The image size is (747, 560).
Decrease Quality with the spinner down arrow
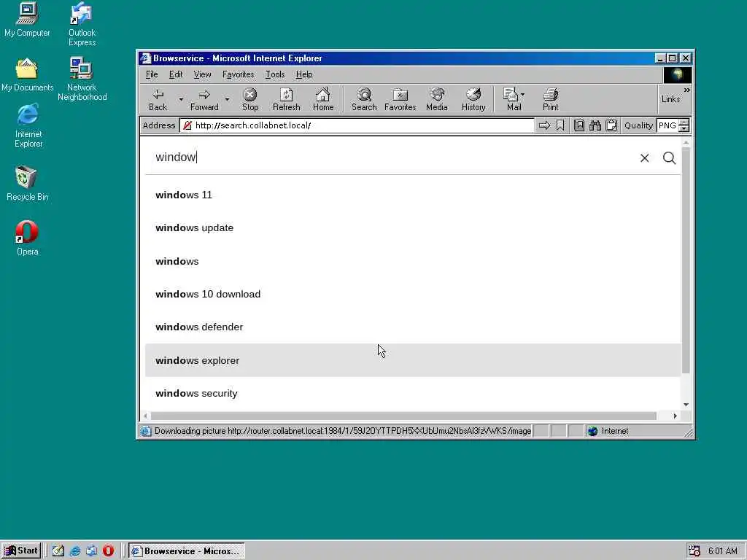[684, 128]
